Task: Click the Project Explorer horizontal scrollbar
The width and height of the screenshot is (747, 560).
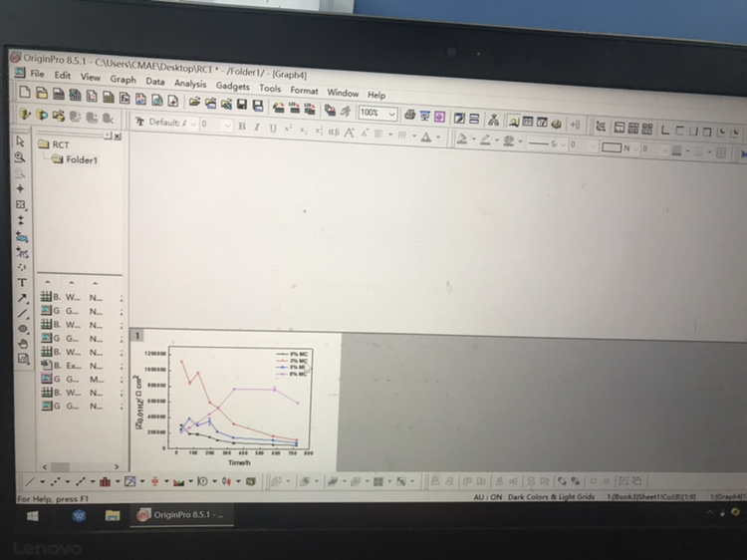Action: point(81,466)
